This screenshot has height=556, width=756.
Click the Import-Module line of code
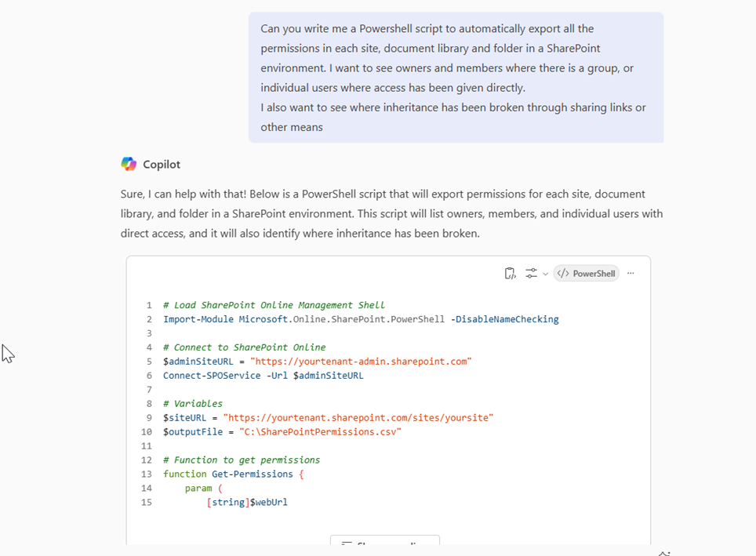(x=361, y=319)
